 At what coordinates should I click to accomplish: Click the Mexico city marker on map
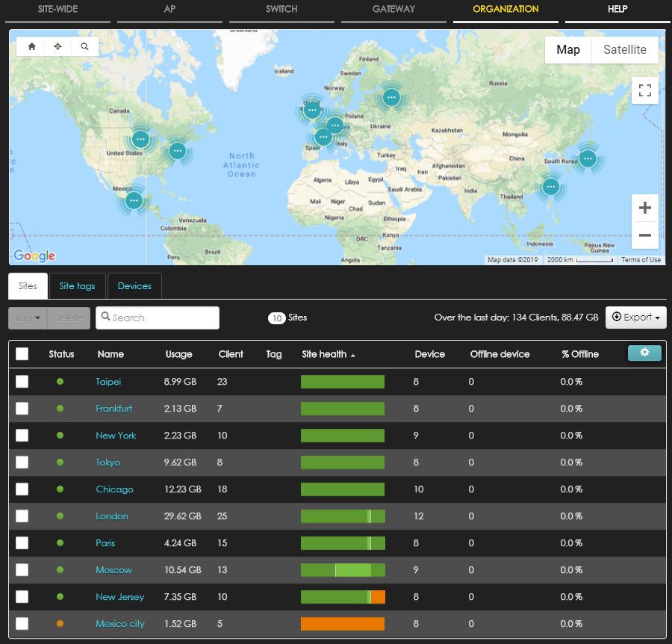tap(134, 200)
